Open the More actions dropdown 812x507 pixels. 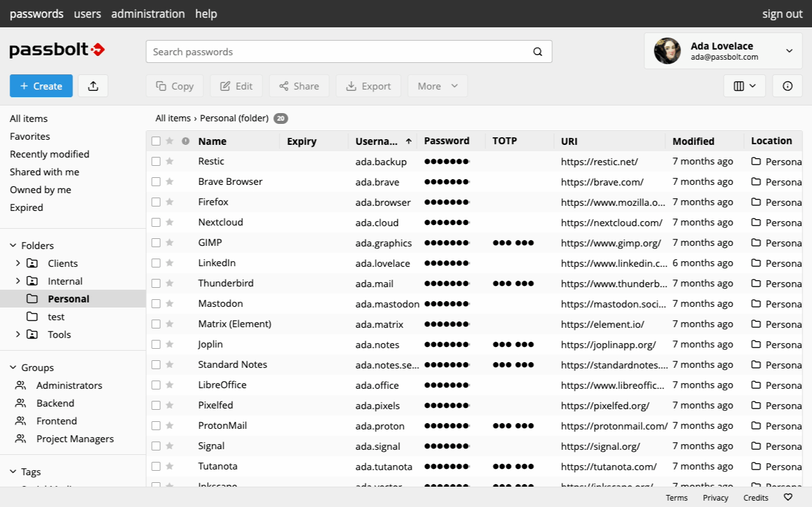[438, 86]
